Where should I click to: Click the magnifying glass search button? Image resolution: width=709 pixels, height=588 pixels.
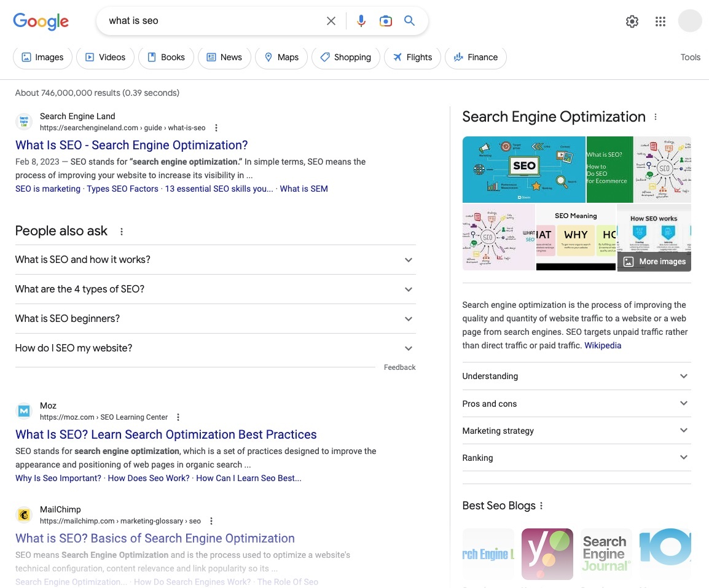coord(410,22)
